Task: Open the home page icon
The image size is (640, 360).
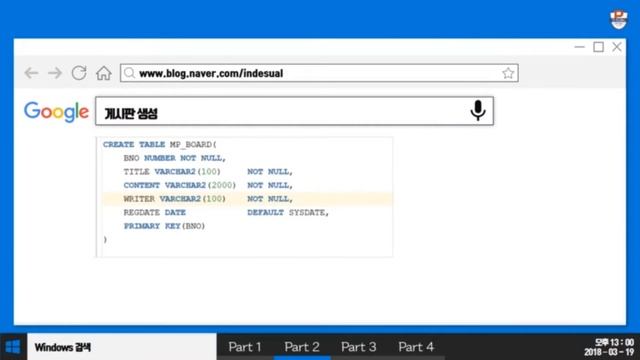Action: 104,73
